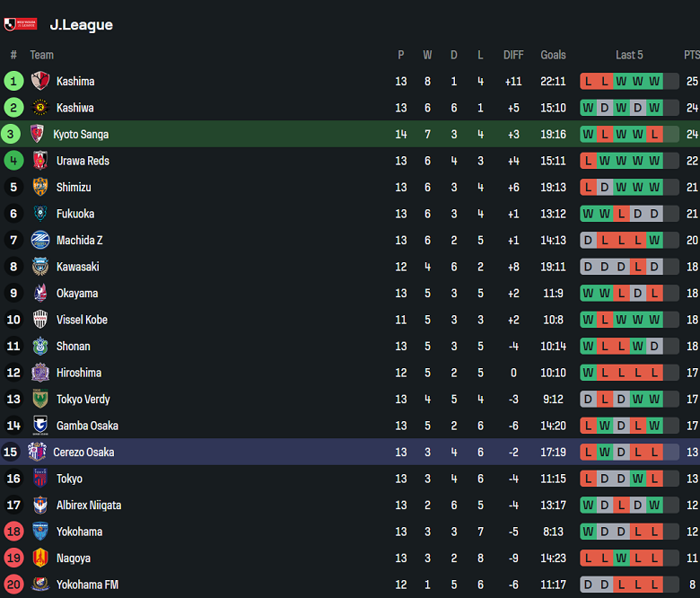Click the Nagoya team crest
This screenshot has width=700, height=598.
pyautogui.click(x=39, y=558)
